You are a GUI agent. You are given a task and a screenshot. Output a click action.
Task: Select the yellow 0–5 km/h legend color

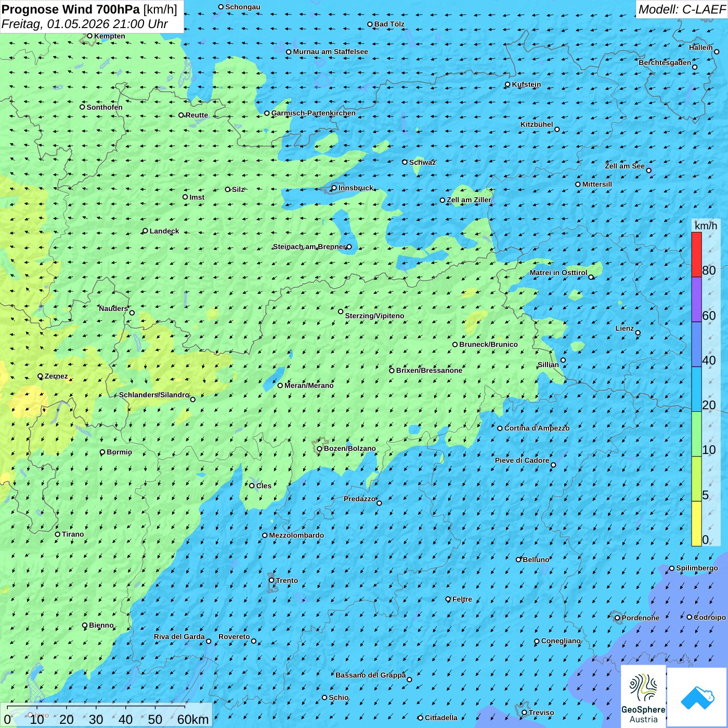pyautogui.click(x=696, y=524)
